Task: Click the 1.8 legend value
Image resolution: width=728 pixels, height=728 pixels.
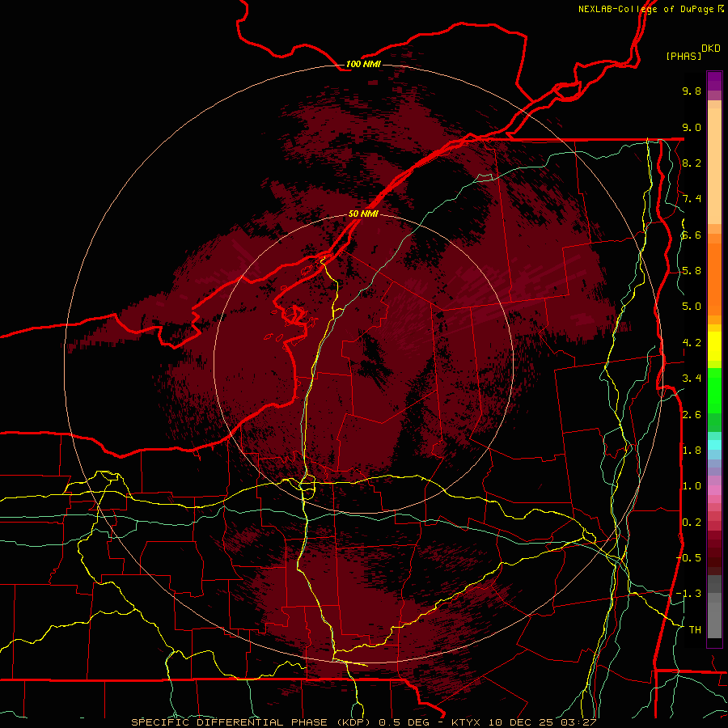Action: pos(692,451)
